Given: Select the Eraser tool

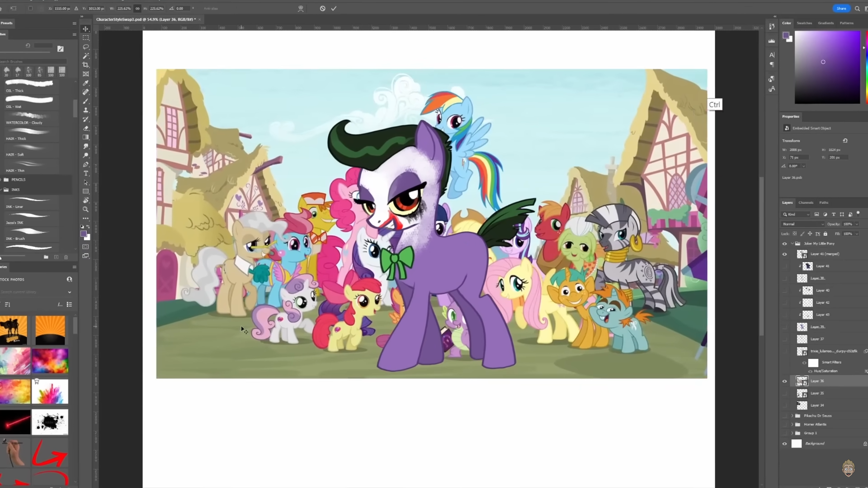Looking at the screenshot, I should pos(85,128).
